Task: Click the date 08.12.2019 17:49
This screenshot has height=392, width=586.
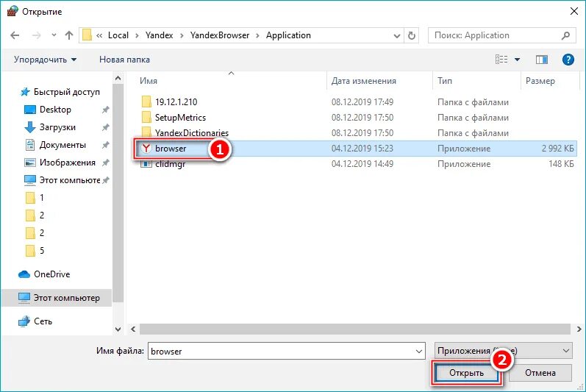Action: tap(362, 102)
